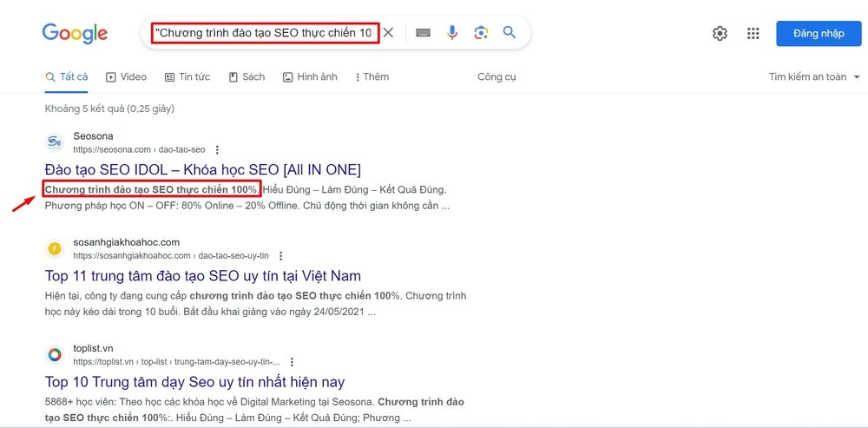This screenshot has width=868, height=428.
Task: Click the magnifier search button
Action: coord(510,32)
